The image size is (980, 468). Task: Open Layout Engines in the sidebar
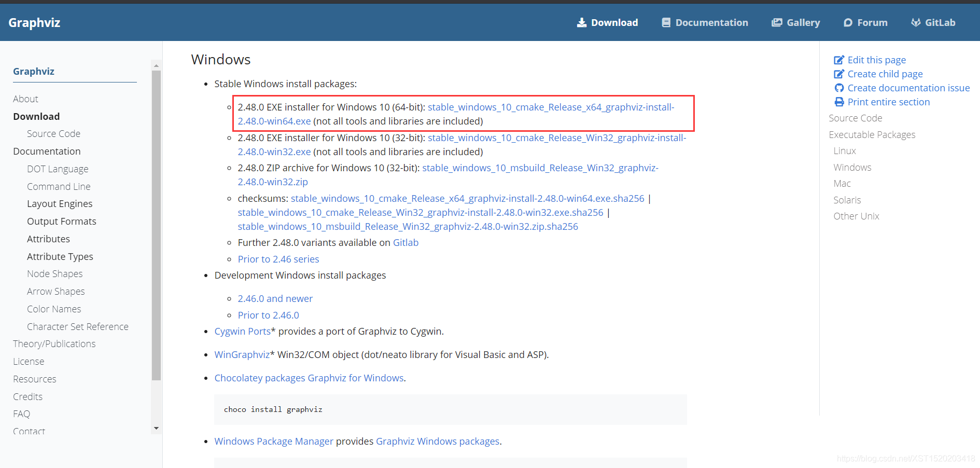click(60, 203)
